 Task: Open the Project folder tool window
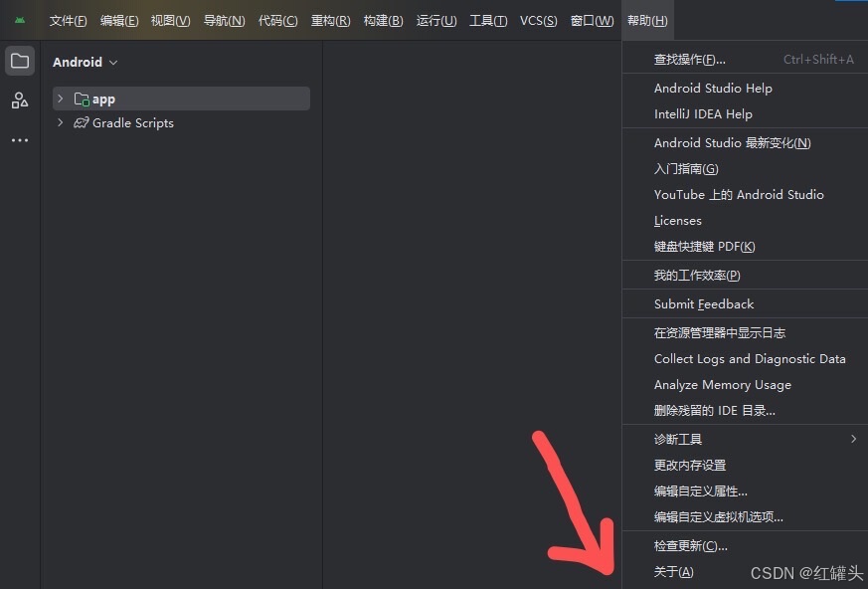click(x=20, y=61)
